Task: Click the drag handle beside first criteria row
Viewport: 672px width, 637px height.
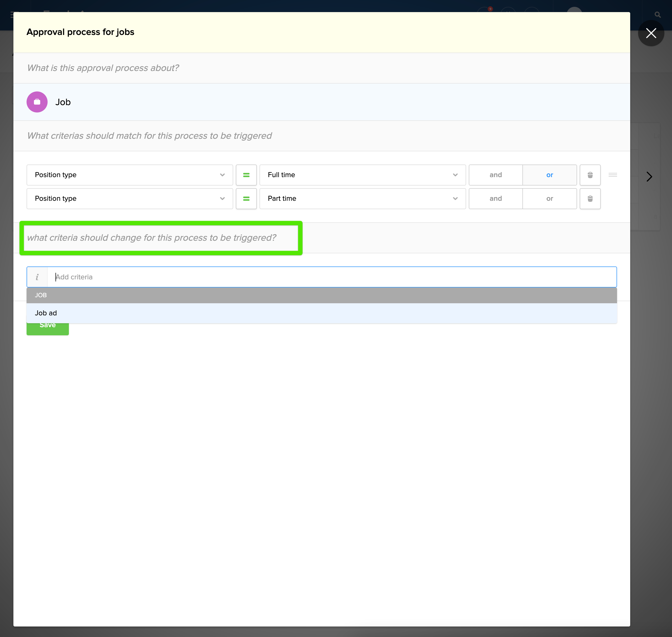Action: pyautogui.click(x=613, y=175)
